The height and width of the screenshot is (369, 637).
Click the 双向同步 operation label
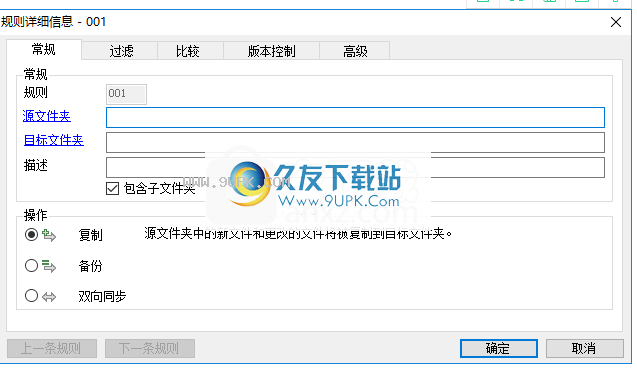point(102,297)
